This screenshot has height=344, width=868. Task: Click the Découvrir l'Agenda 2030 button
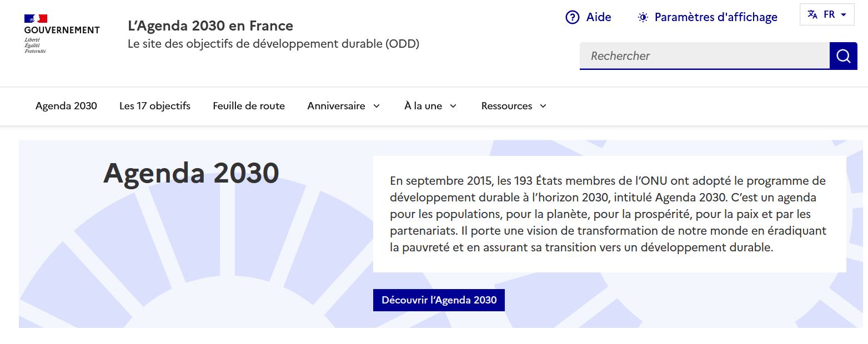click(439, 300)
